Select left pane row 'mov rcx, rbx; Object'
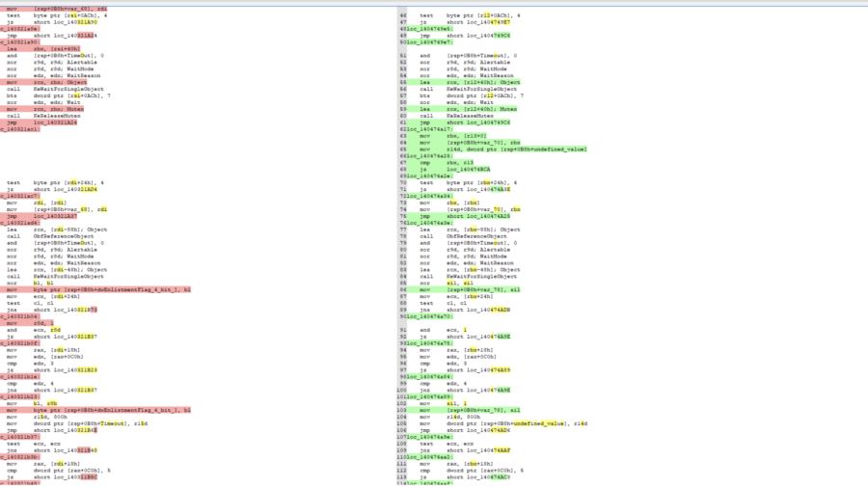The height and width of the screenshot is (488, 868). click(46, 82)
